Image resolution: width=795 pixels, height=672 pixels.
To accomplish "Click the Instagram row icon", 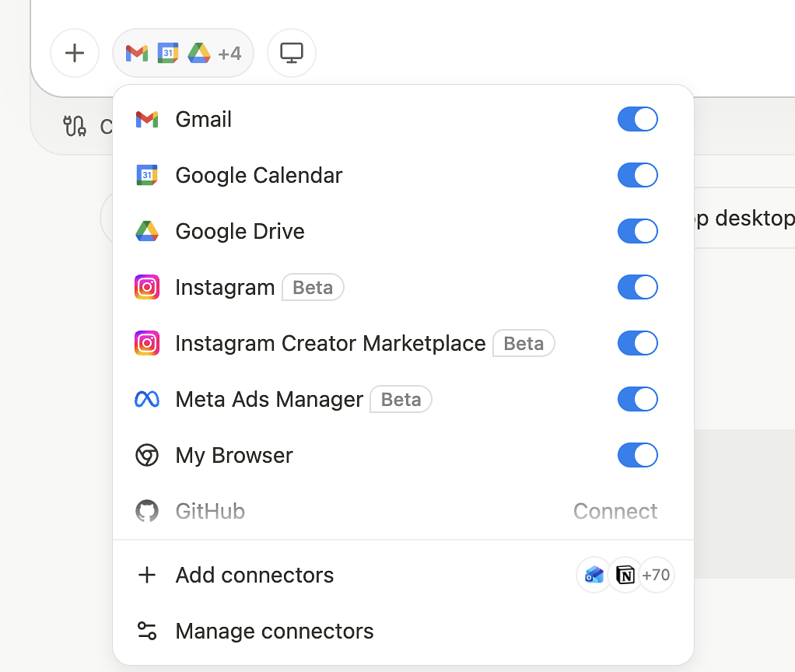I will pyautogui.click(x=147, y=287).
